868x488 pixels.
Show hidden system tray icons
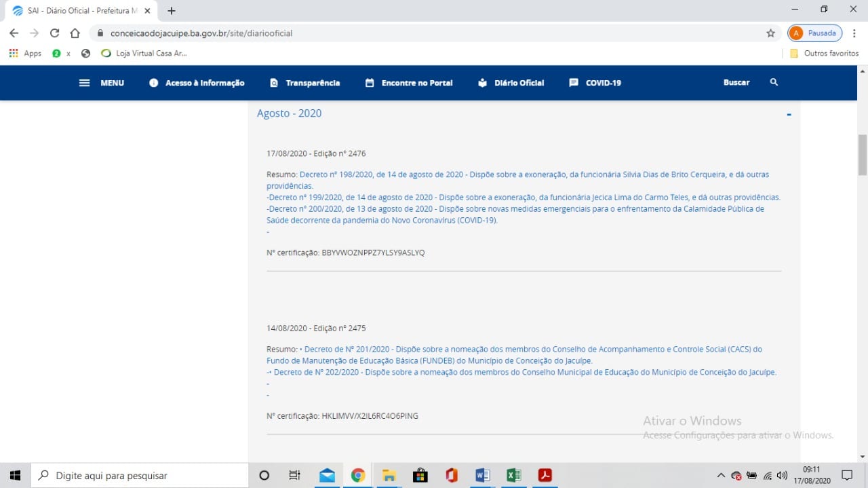pos(721,476)
